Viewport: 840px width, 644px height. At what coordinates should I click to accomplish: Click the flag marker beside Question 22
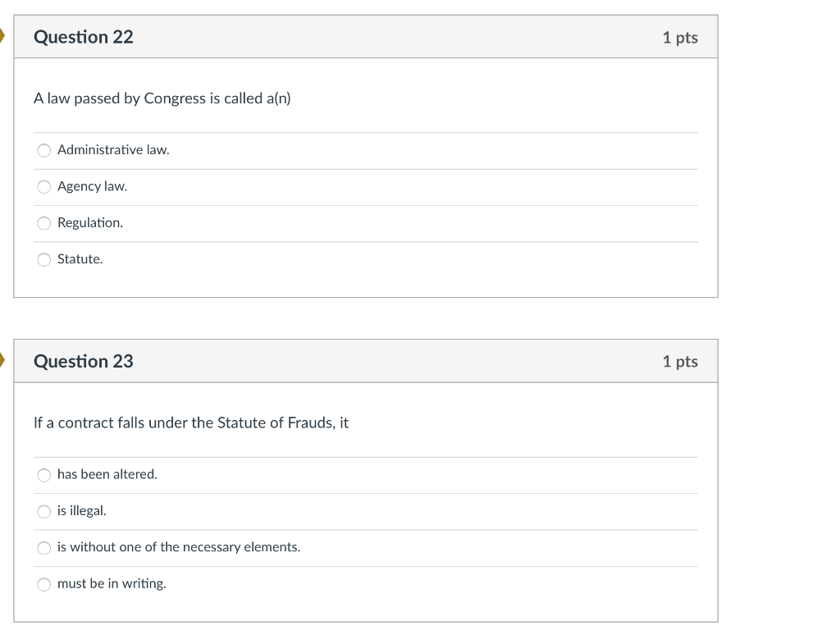click(x=2, y=36)
